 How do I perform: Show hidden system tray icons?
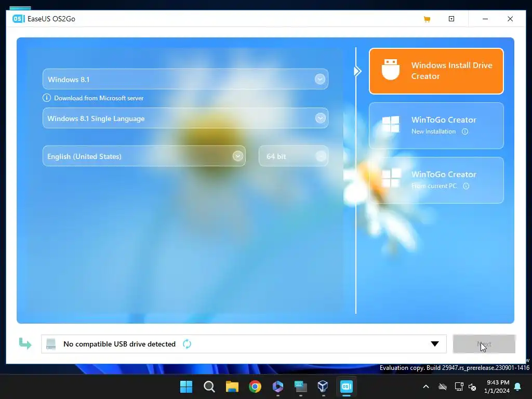point(426,387)
